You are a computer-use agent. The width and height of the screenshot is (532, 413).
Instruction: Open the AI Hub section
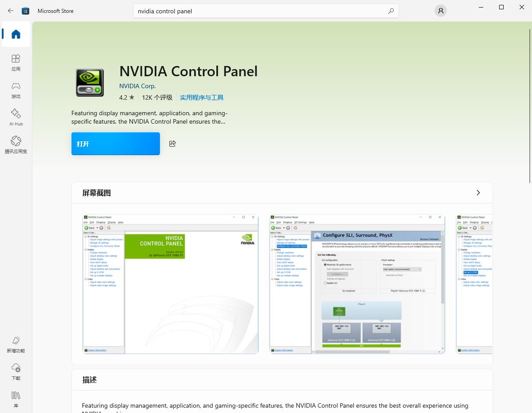[16, 117]
